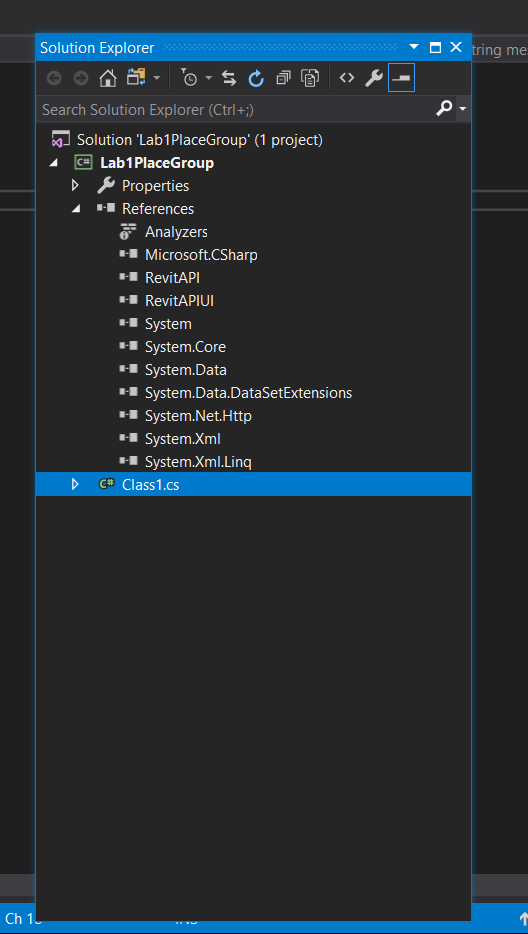
Task: Select the System.Net.Http reference
Action: pyautogui.click(x=198, y=416)
